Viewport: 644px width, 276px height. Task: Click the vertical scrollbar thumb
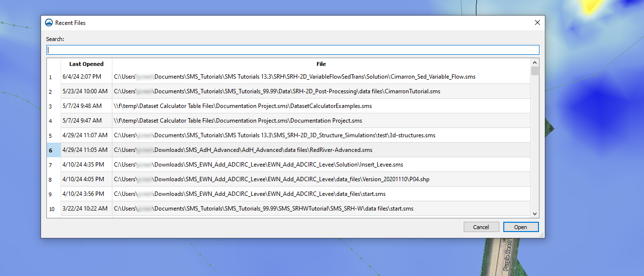pos(535,71)
